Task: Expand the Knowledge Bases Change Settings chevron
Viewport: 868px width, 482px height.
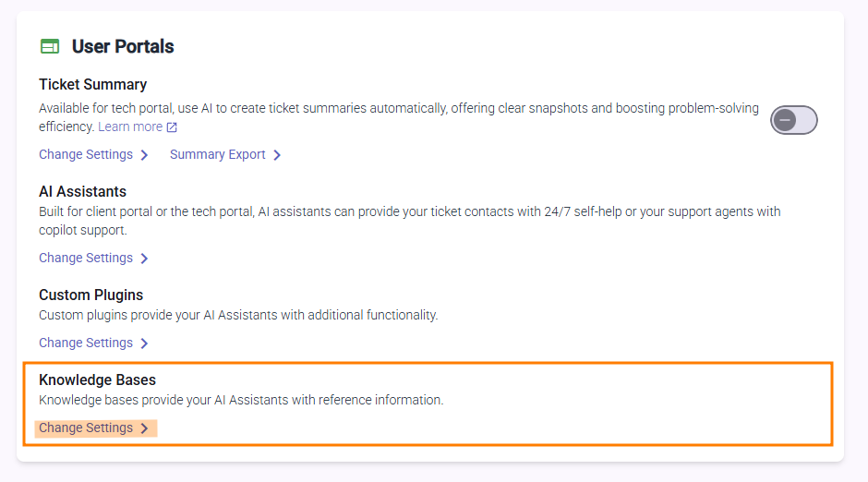Action: coord(144,428)
